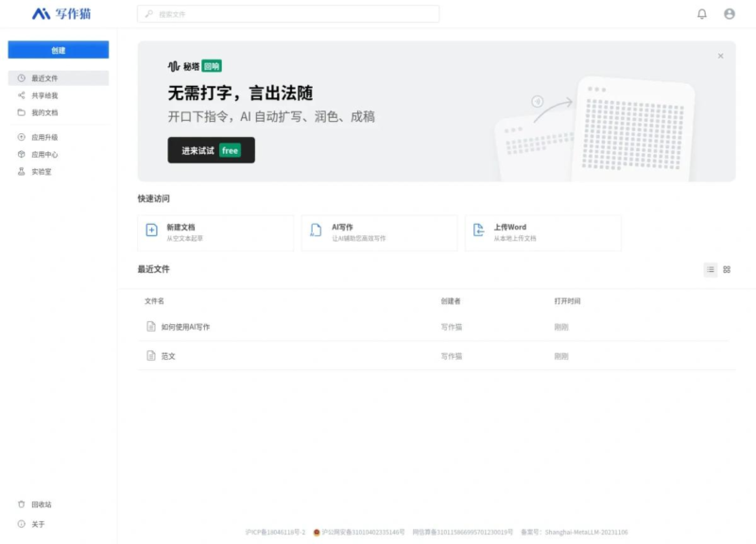The image size is (756, 544).
Task: Open the 沪ICP备 footer link
Action: pos(275,532)
